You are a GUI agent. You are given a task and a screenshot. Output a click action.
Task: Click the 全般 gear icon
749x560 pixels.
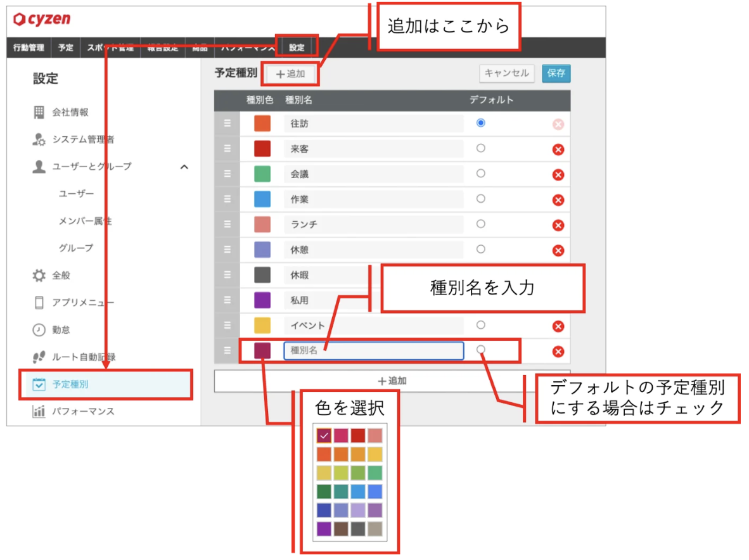point(39,276)
